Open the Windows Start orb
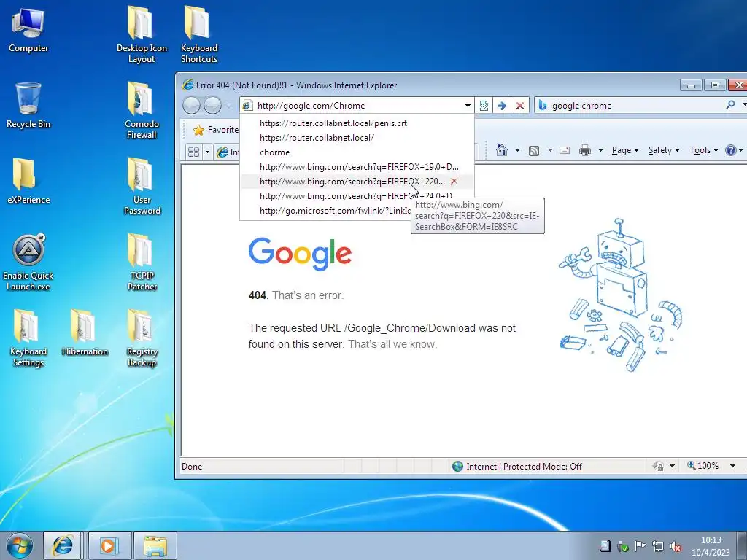This screenshot has width=747, height=560. (20, 545)
